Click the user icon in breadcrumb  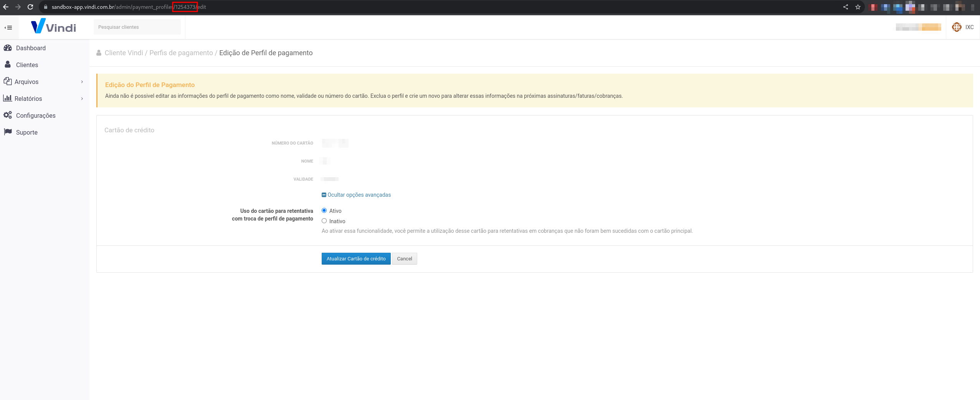click(x=99, y=53)
